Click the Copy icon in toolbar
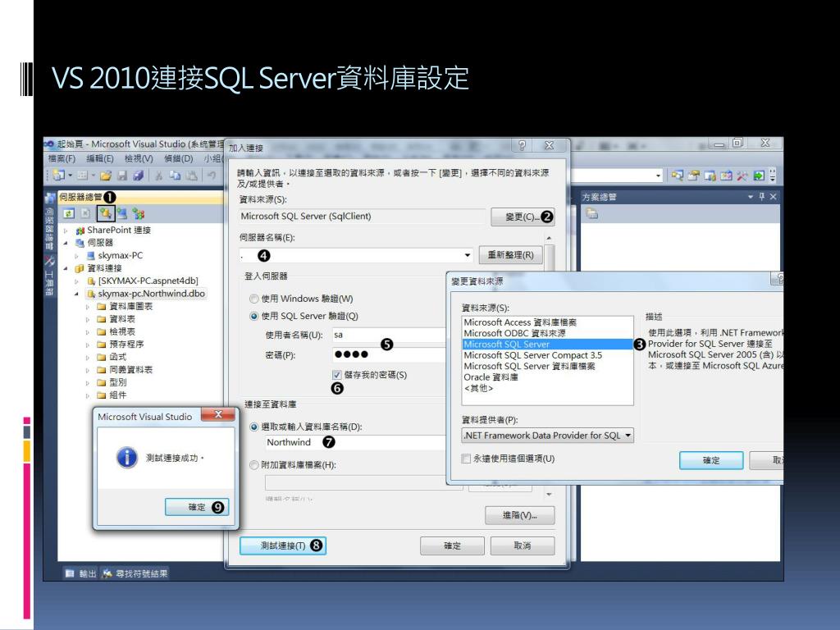This screenshot has width=840, height=630. 176,176
